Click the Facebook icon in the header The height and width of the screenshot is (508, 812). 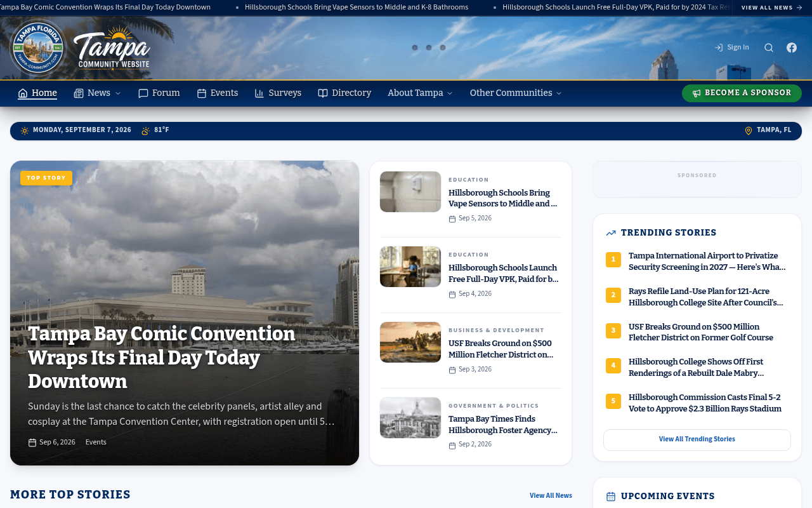coord(792,48)
